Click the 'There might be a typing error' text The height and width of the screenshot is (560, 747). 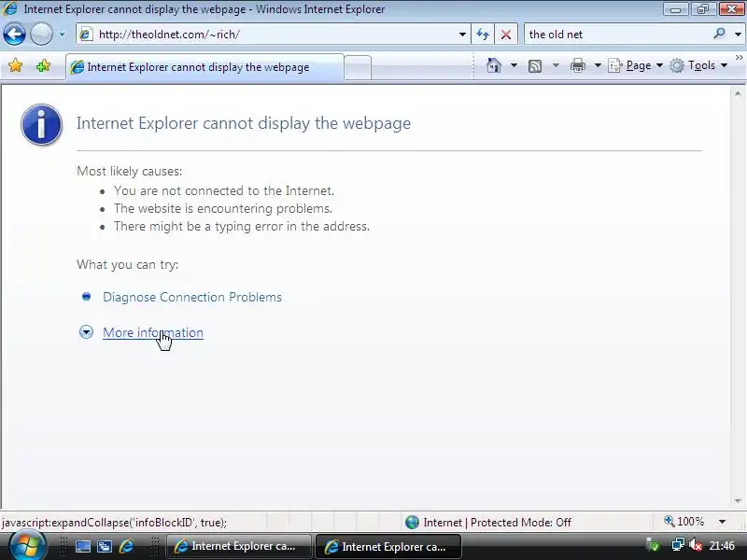pyautogui.click(x=242, y=226)
